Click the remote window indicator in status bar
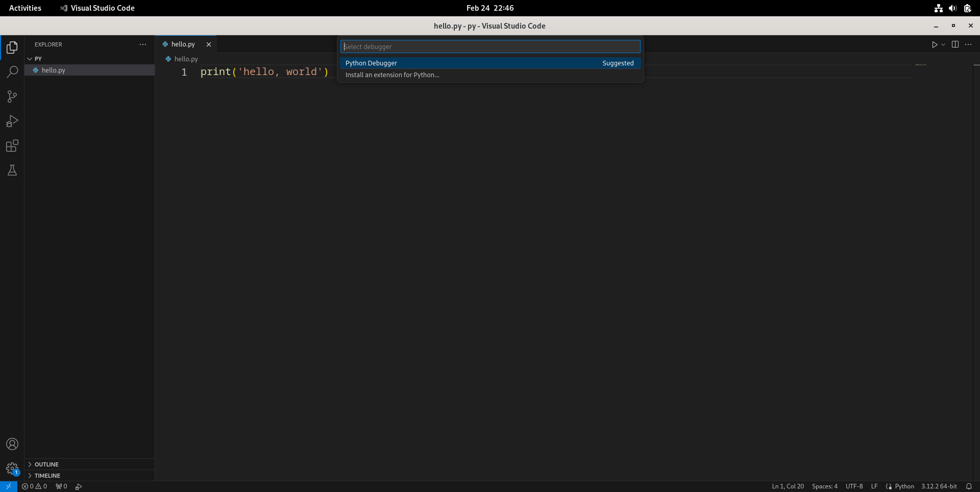980x492 pixels. pos(9,486)
